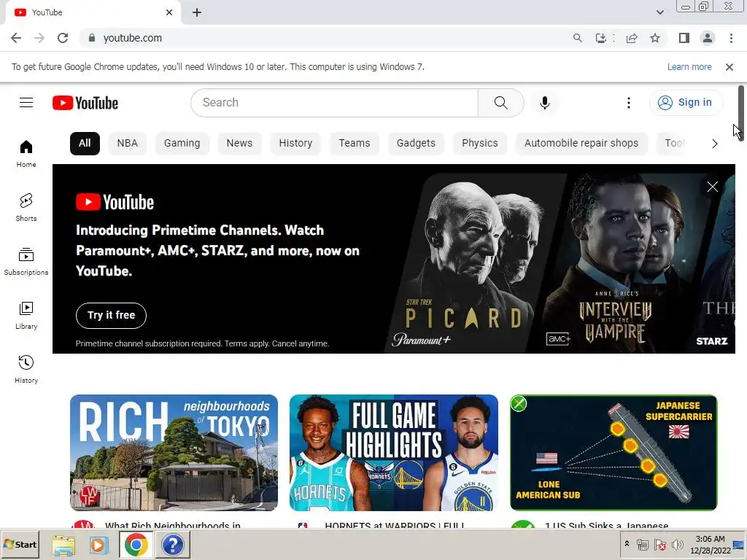Select the Gaming chip
747x560 pixels.
[x=182, y=144]
